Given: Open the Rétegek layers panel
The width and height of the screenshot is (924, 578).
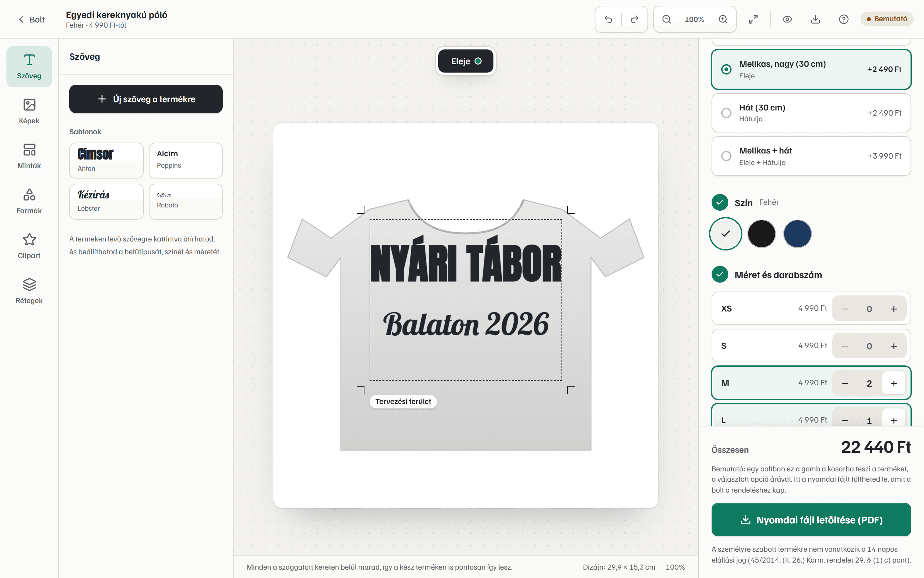Looking at the screenshot, I should (29, 291).
